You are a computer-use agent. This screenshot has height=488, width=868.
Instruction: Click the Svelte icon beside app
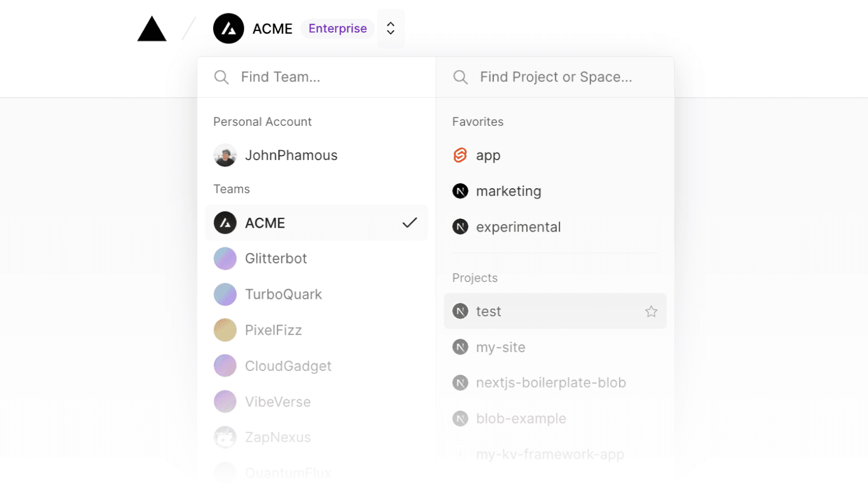tap(460, 156)
